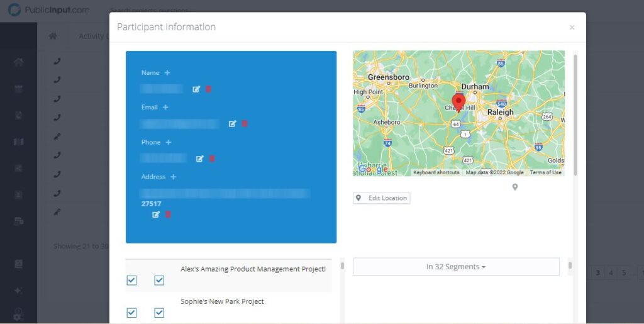This screenshot has width=644, height=324.
Task: Delete the phone entry with trash icon
Action: click(x=212, y=159)
